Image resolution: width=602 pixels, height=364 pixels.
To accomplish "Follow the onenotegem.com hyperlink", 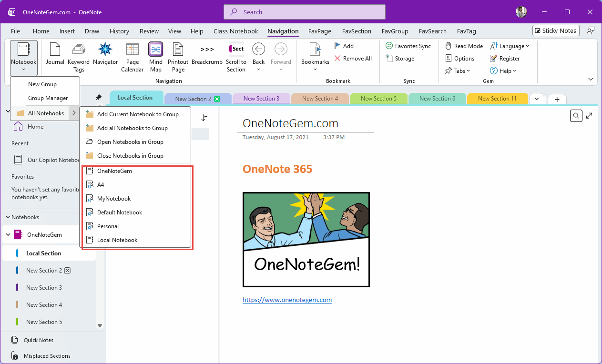I will pyautogui.click(x=287, y=300).
